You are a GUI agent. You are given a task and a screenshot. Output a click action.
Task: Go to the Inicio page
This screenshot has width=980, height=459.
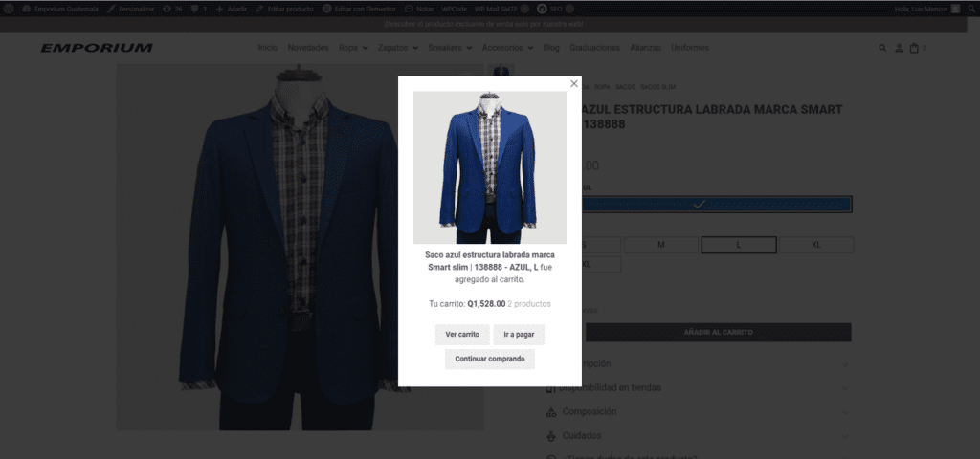pyautogui.click(x=268, y=48)
